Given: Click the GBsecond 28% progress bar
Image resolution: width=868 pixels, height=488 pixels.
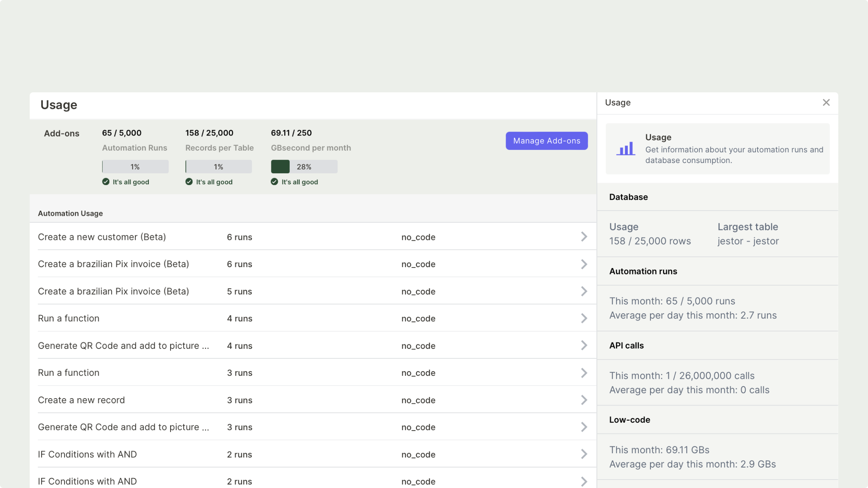Looking at the screenshot, I should (x=304, y=167).
